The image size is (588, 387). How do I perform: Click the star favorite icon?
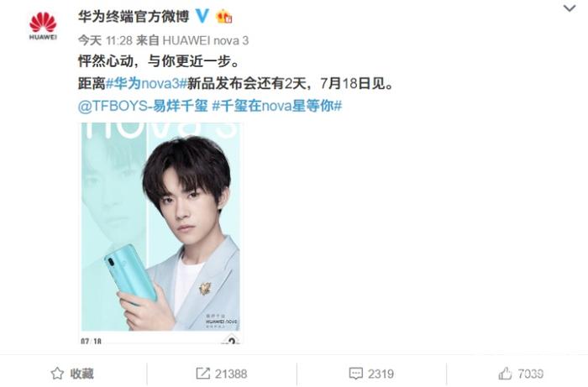[x=57, y=373]
